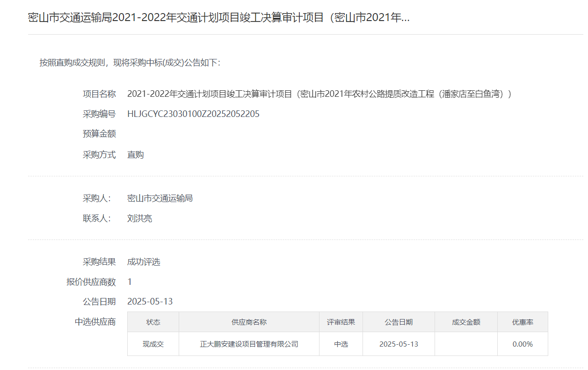
Task: Click the 0.00% discount rate cell
Action: tap(523, 344)
